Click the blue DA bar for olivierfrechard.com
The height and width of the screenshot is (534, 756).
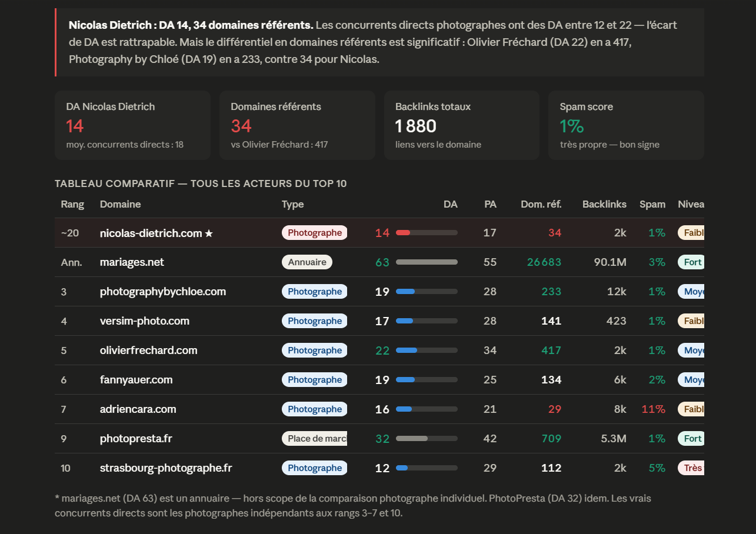coord(407,351)
